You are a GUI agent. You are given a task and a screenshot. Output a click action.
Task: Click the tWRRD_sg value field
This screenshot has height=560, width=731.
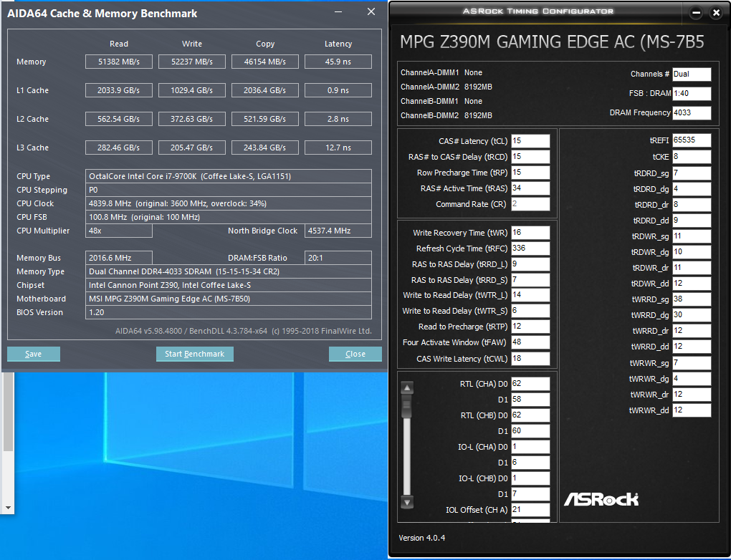click(692, 299)
